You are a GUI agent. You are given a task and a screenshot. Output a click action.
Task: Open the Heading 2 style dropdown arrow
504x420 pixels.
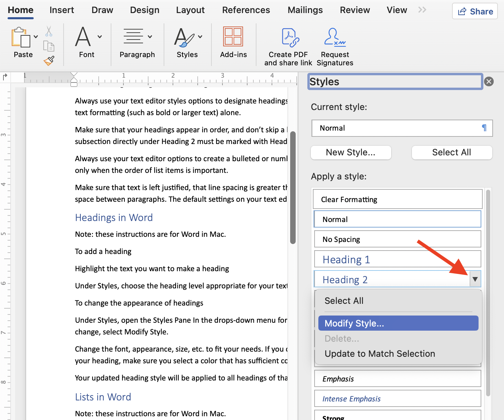click(475, 279)
